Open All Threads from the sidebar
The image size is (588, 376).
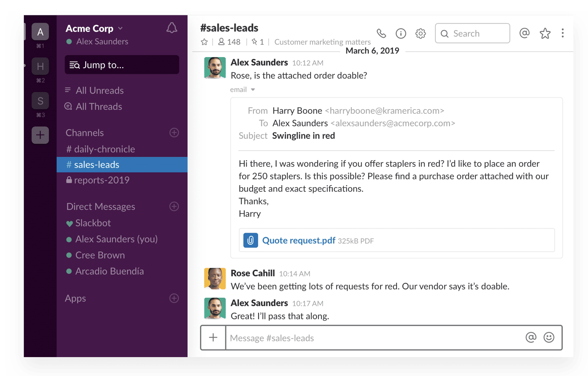99,106
